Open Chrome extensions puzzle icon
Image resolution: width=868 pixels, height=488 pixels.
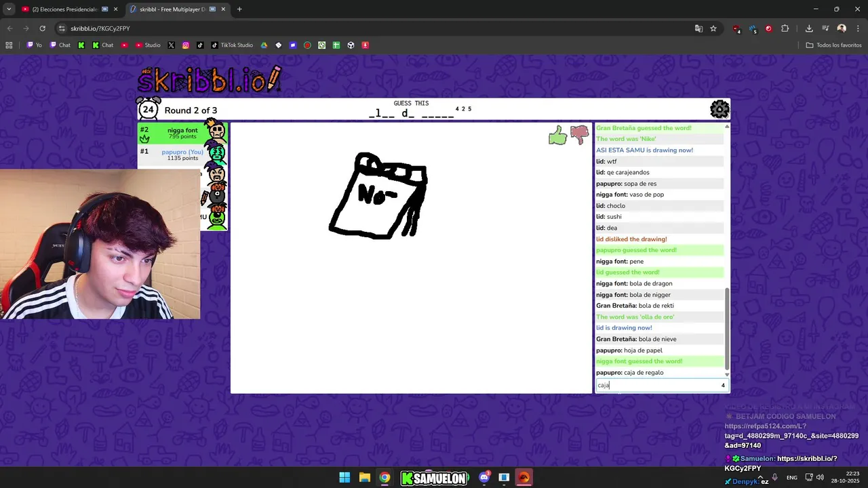pyautogui.click(x=785, y=28)
